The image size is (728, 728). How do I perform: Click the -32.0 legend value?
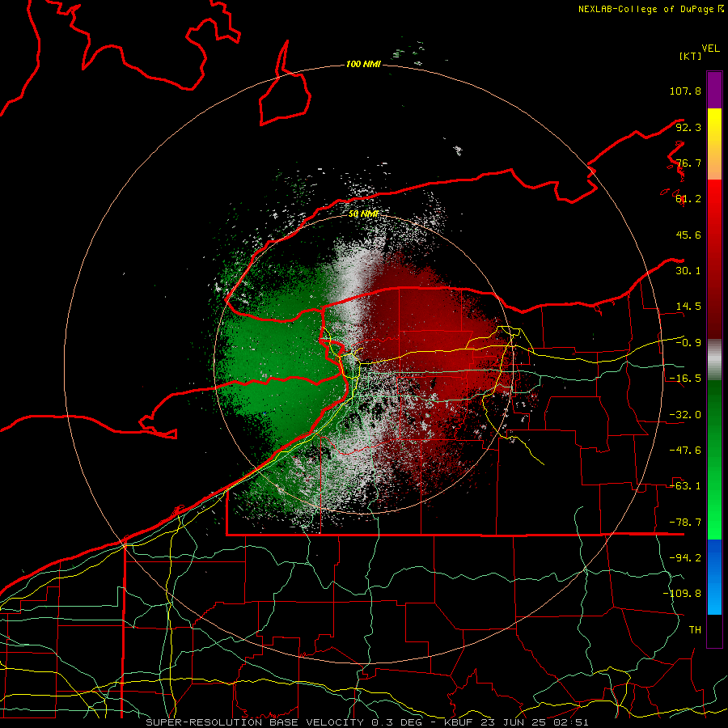(x=685, y=415)
